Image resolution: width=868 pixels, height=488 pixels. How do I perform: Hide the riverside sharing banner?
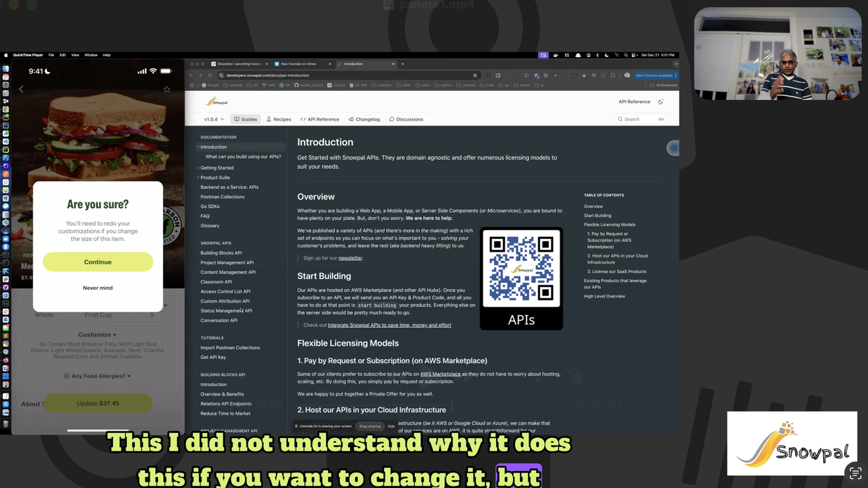click(391, 426)
